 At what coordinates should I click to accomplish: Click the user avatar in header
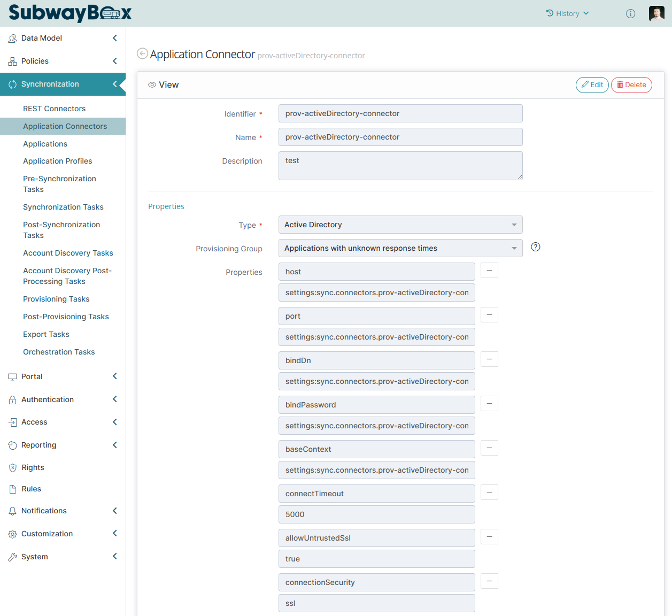pos(656,14)
